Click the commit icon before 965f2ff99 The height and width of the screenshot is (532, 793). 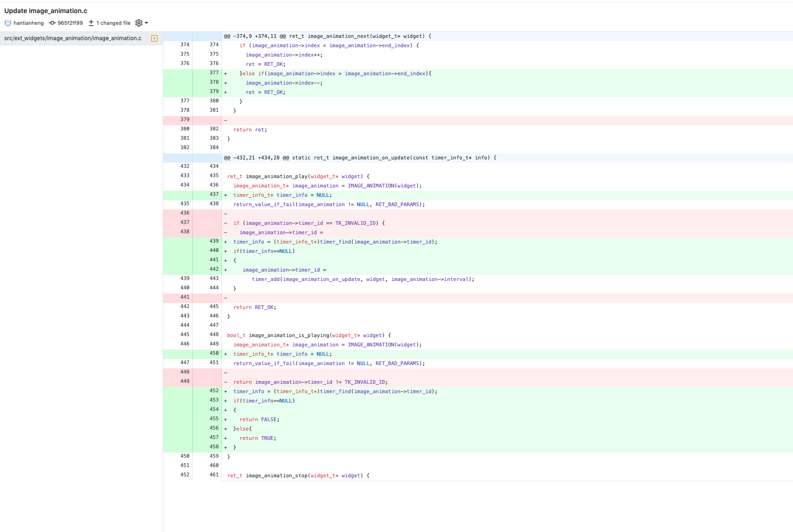point(52,22)
